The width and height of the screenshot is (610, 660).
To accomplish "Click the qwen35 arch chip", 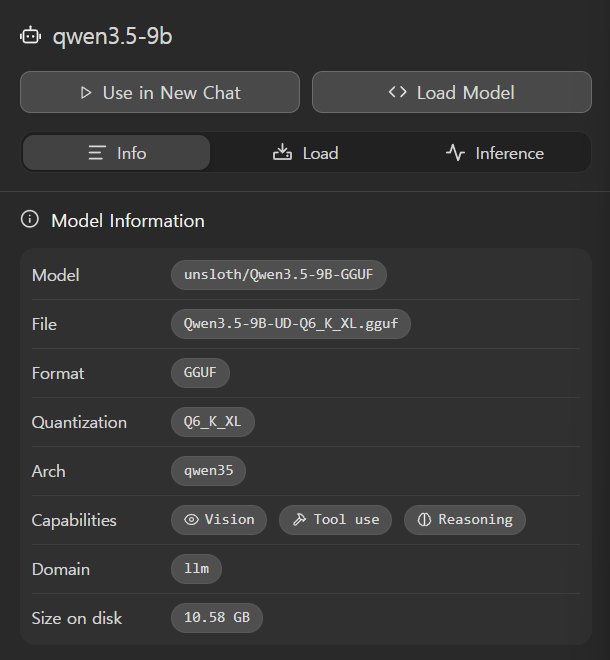I will (208, 471).
